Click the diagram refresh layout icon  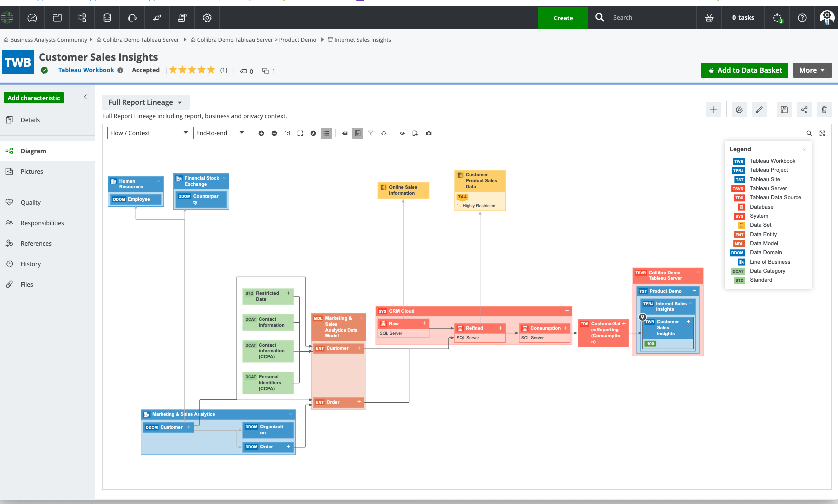pyautogui.click(x=384, y=133)
